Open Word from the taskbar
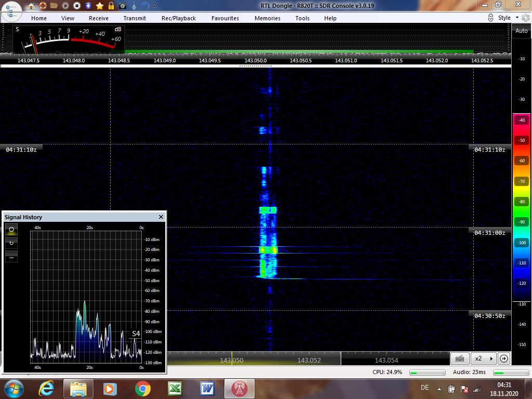 tap(207, 389)
